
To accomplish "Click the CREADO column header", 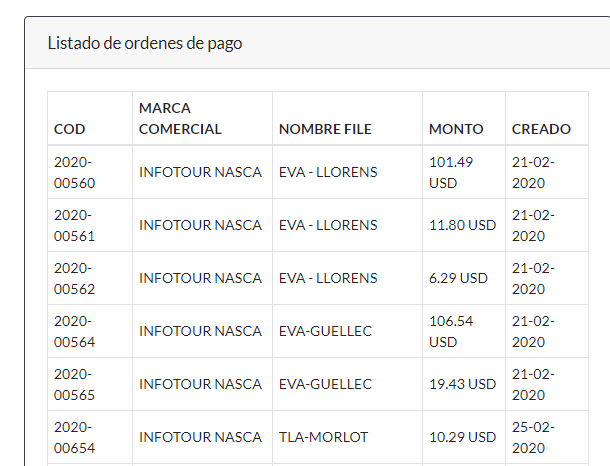I will pos(541,129).
